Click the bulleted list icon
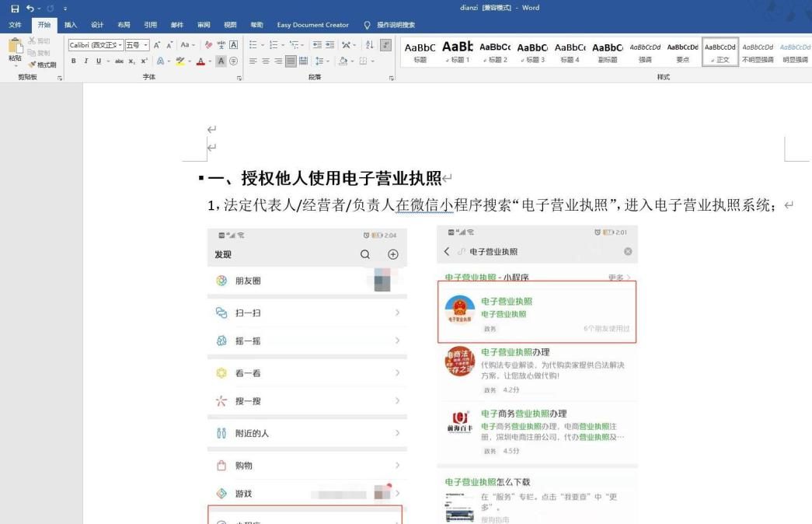 click(253, 45)
